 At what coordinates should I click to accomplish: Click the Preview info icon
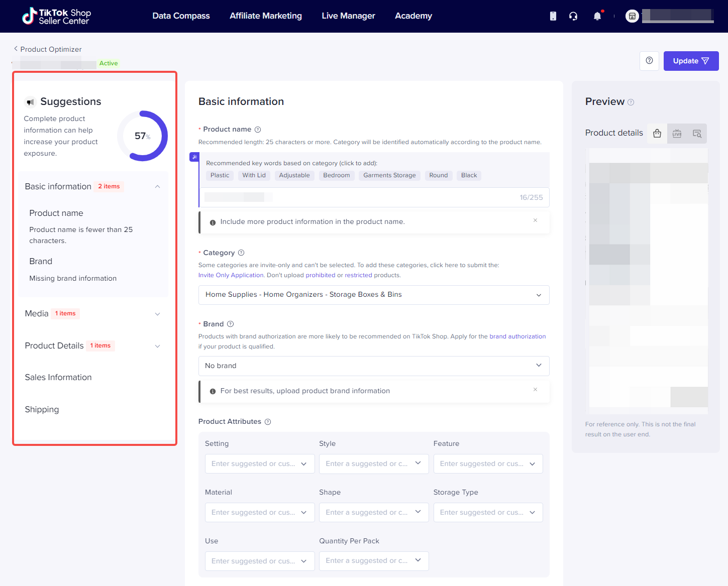coord(631,102)
